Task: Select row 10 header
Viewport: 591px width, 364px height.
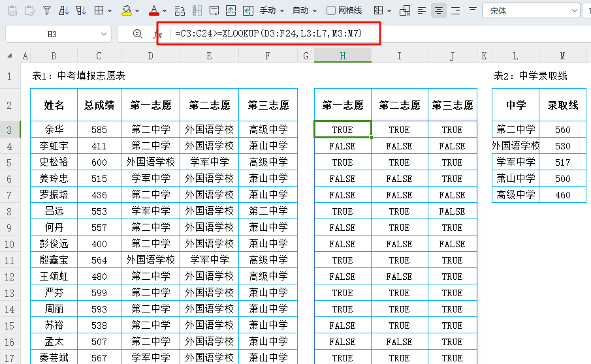Action: point(10,244)
